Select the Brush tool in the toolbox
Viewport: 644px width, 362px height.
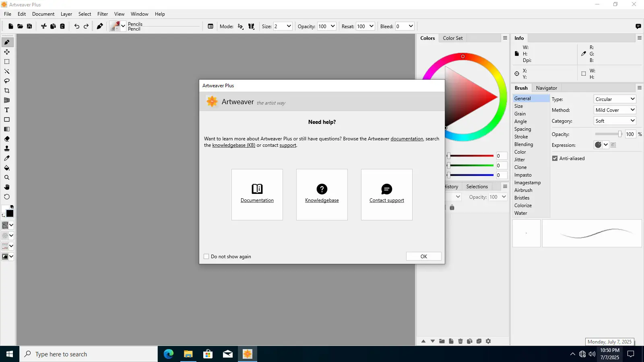coord(7,42)
